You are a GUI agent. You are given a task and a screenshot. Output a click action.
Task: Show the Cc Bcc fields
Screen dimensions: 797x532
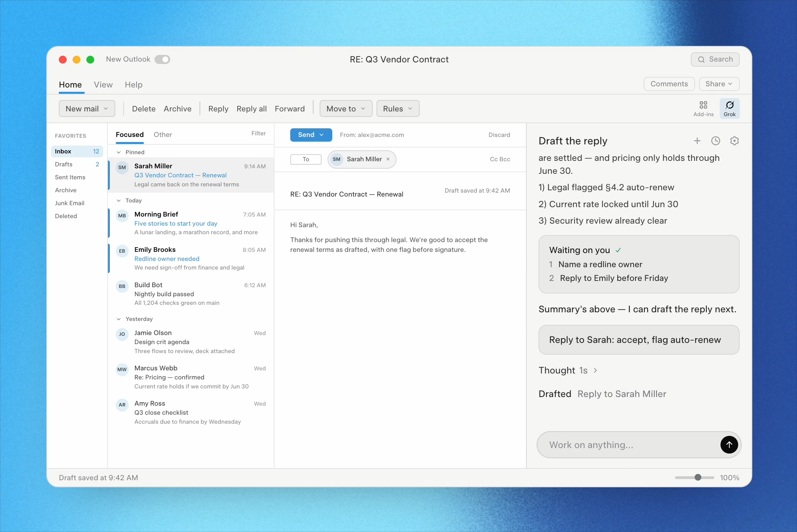tap(500, 159)
